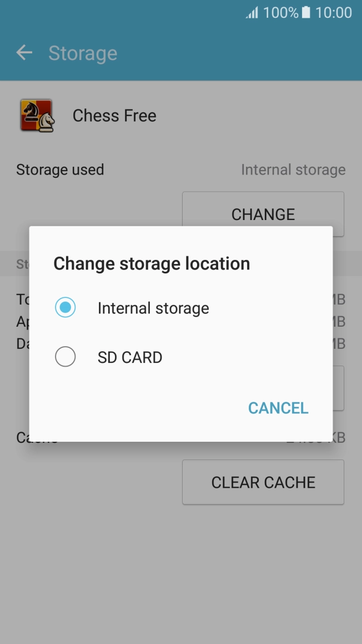This screenshot has height=644, width=362.
Task: Tap the Internal storage value label
Action: click(293, 169)
